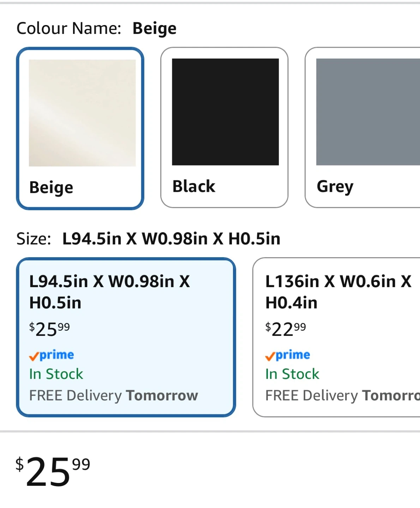Choose the Black colour swatch
The image size is (420, 508).
click(225, 112)
